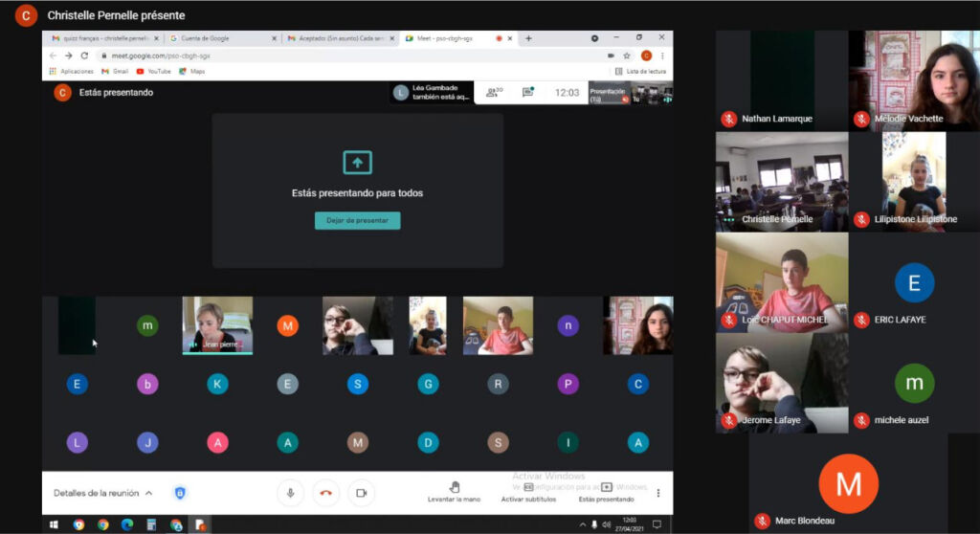This screenshot has width=980, height=534.
Task: Click the Windows Start button
Action: point(54,524)
